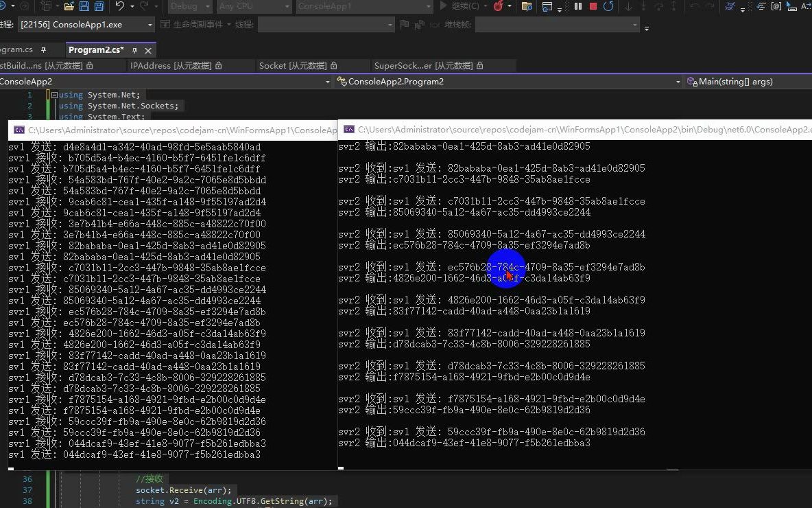Open a file via the folder icon
The image size is (812, 508).
point(68,7)
